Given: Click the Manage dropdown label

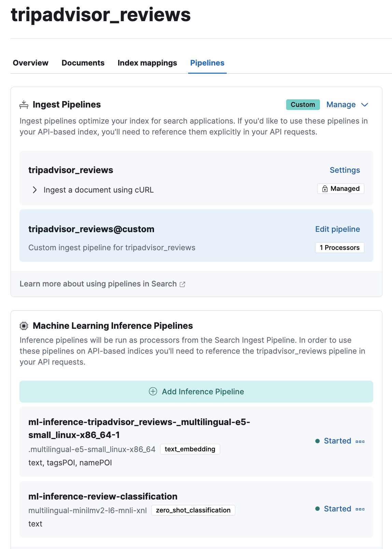Looking at the screenshot, I should (x=341, y=105).
